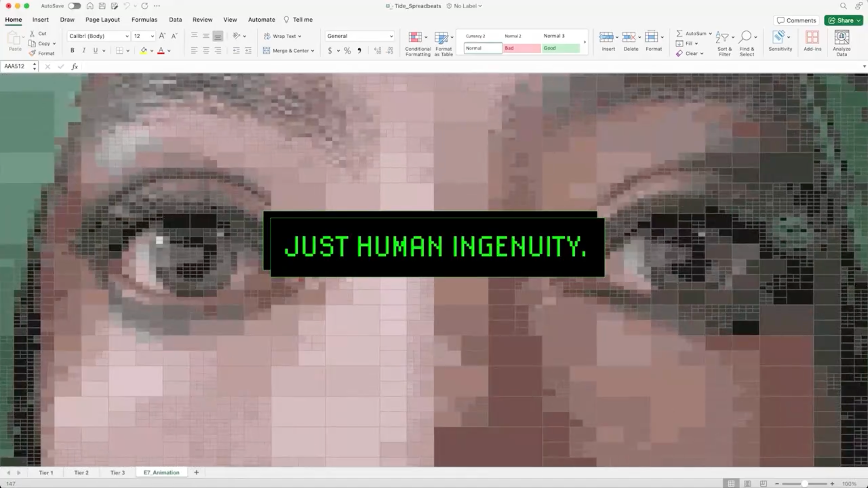Open the Calibri (Body) font dropdown
Screen dimensions: 868x488
[127, 36]
